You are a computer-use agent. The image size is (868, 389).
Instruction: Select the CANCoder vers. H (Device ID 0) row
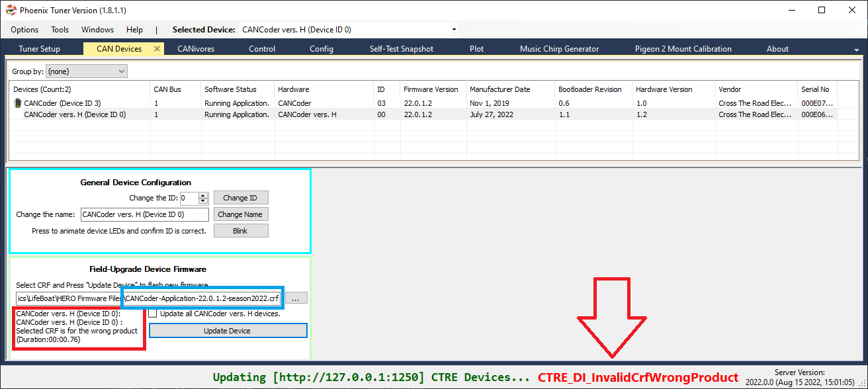click(425, 114)
